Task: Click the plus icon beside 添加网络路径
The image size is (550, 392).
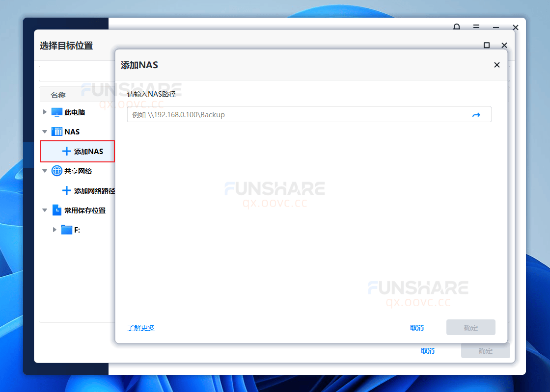Action: [x=67, y=191]
